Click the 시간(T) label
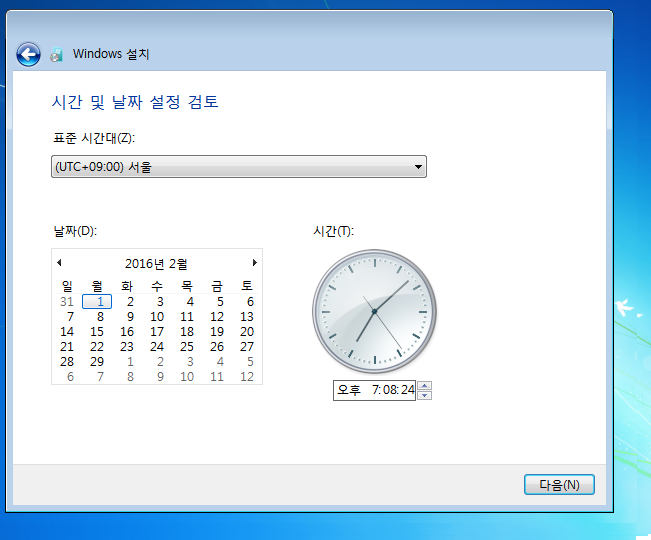Image resolution: width=651 pixels, height=540 pixels. click(333, 231)
